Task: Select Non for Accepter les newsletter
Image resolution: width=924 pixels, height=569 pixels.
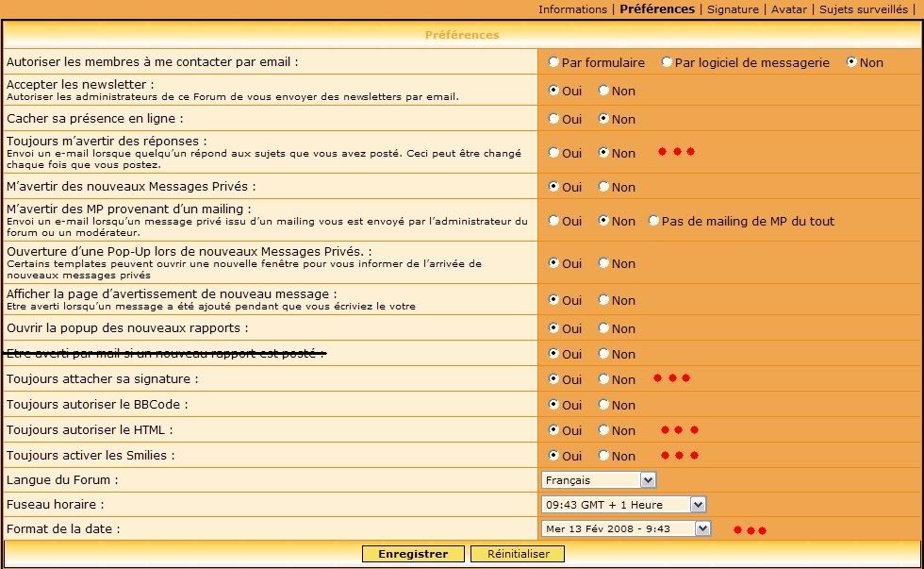Action: coord(603,91)
